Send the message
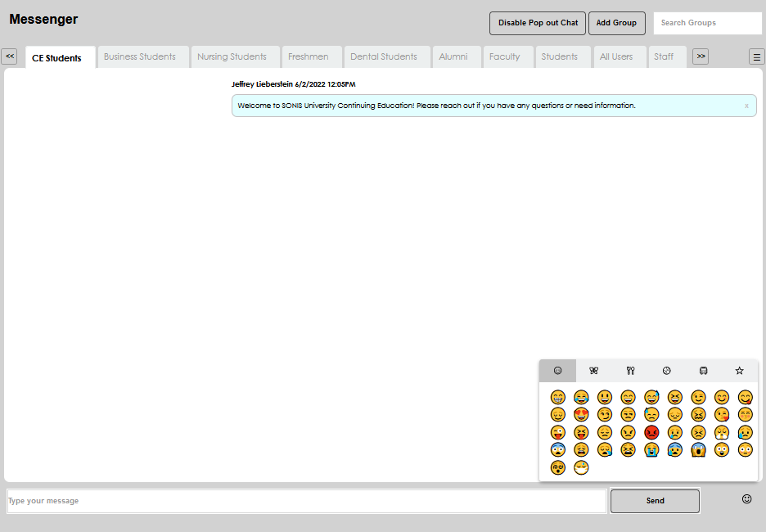The height and width of the screenshot is (532, 766). point(655,500)
